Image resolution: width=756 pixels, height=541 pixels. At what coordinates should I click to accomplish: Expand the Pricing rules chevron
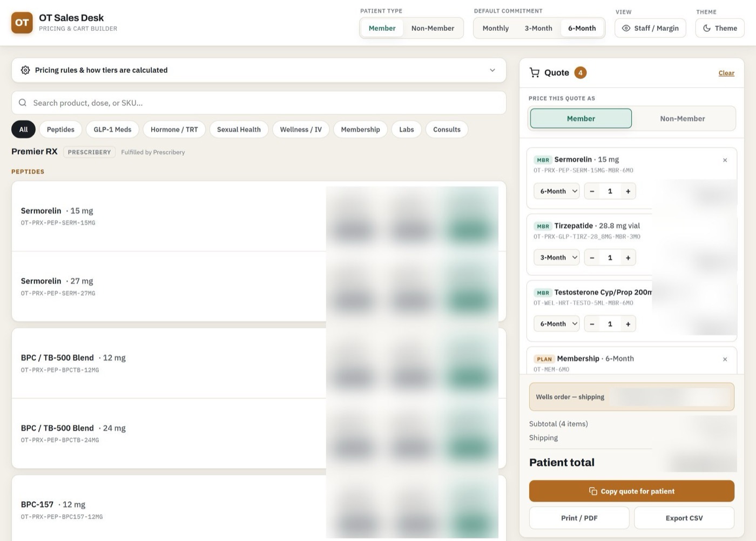(x=492, y=70)
